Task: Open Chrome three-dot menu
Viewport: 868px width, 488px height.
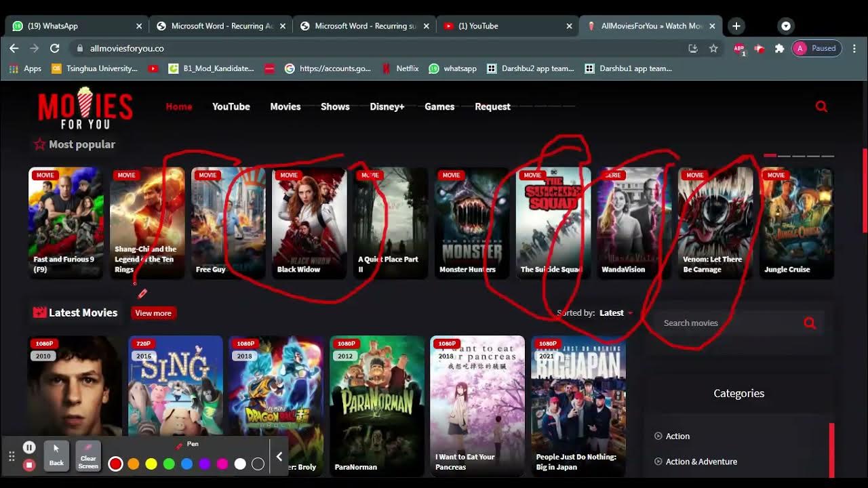Action: pyautogui.click(x=854, y=49)
